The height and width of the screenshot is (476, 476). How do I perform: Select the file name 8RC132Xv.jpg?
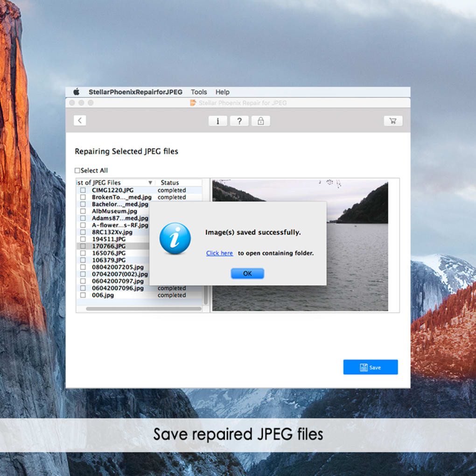(112, 232)
